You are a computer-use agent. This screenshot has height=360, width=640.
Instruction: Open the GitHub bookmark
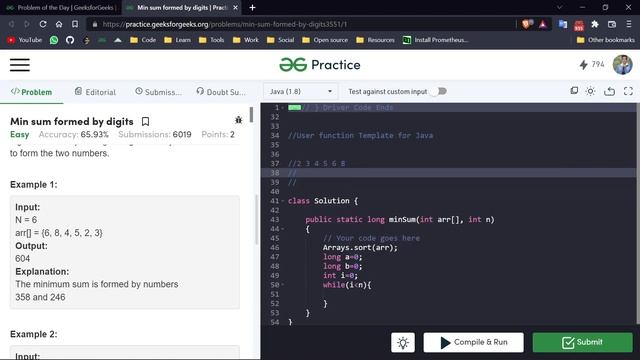(70, 40)
